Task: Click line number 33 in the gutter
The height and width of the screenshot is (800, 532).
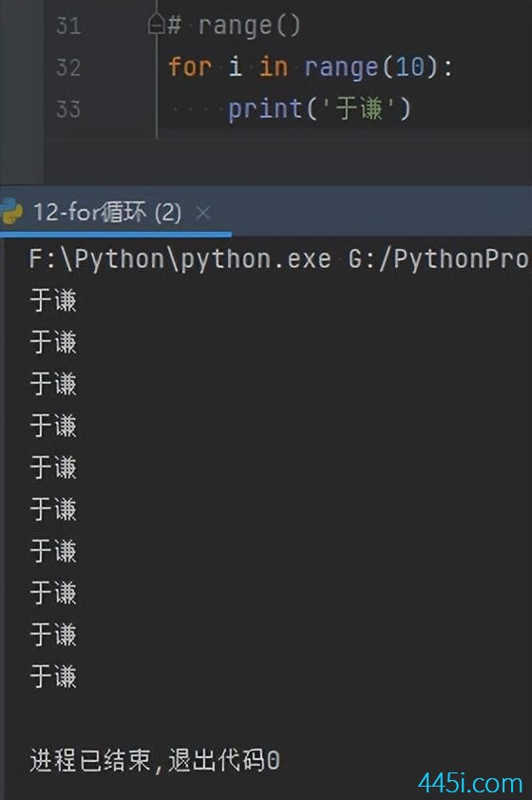Action: [x=68, y=109]
